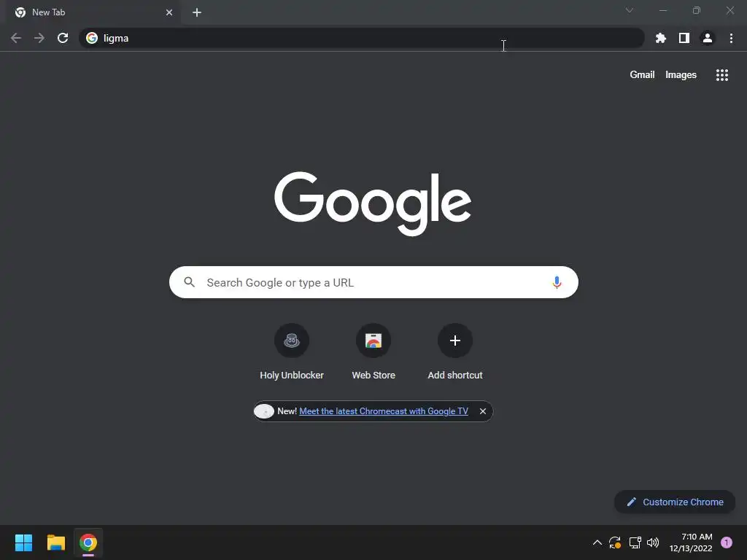Open the Extensions puzzle icon
The height and width of the screenshot is (560, 747).
(x=660, y=38)
